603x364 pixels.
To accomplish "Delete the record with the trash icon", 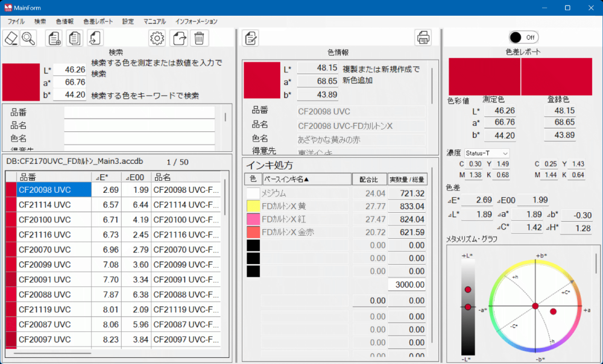I will tap(199, 38).
